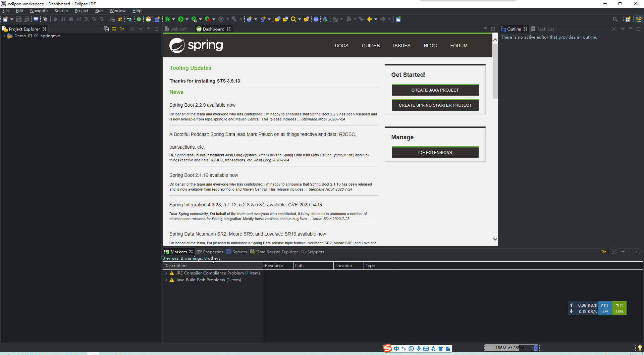Click the yellow Search magnifier icon
Viewport: 644px width, 355px height.
(293, 19)
